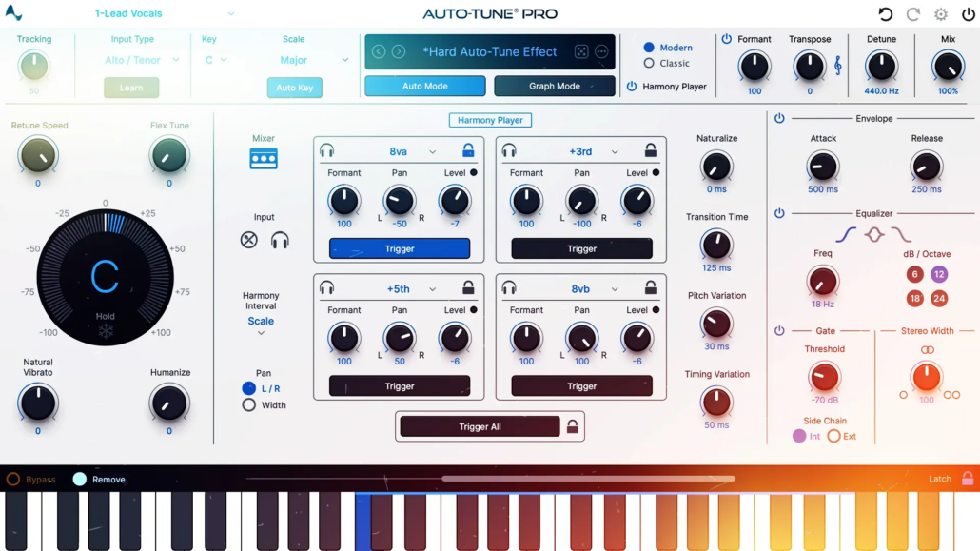Select the bell equalizer shape icon

(873, 234)
